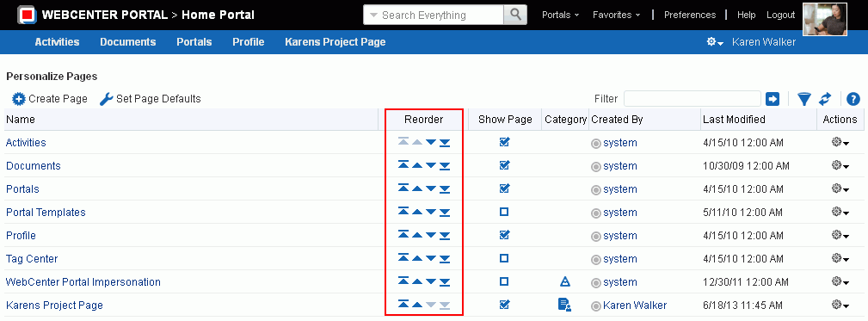Image resolution: width=868 pixels, height=321 pixels.
Task: Open the Tag Center page link
Action: click(x=32, y=259)
